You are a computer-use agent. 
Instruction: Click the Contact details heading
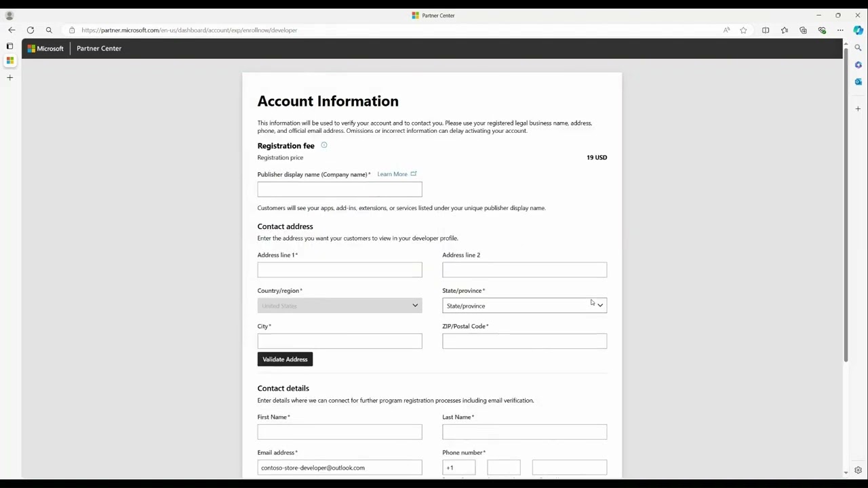click(283, 388)
